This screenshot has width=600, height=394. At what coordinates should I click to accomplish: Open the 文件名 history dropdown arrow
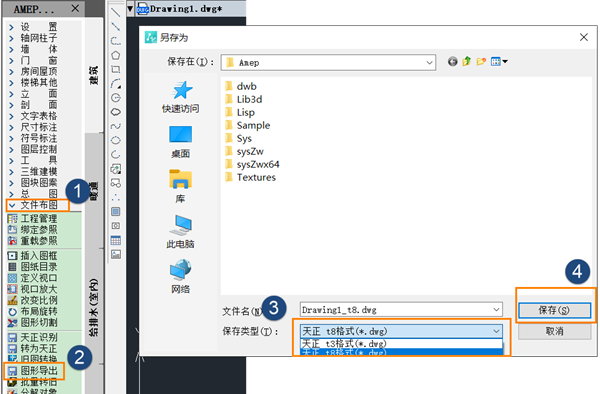(496, 309)
